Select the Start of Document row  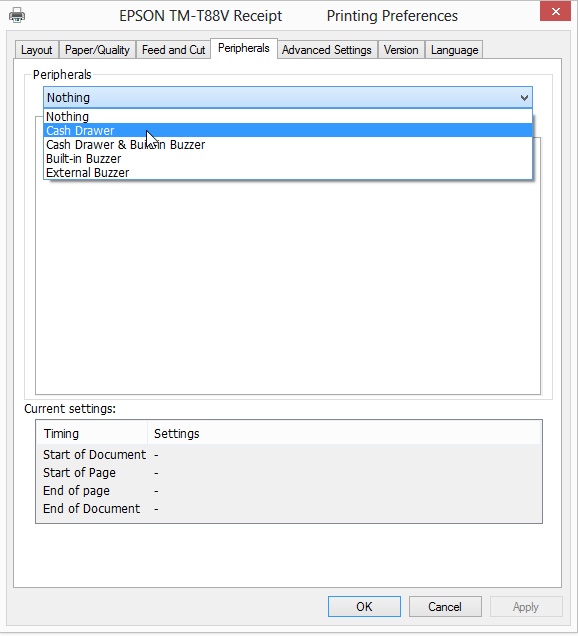click(x=289, y=455)
